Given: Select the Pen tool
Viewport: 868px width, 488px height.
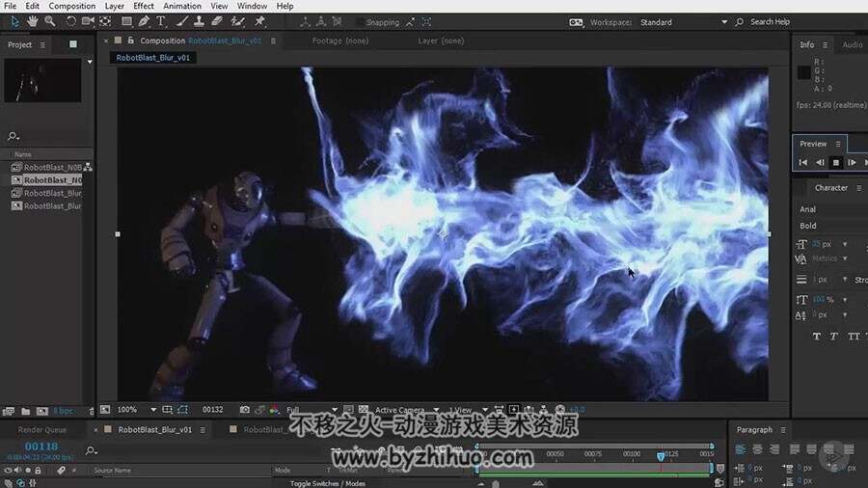Looking at the screenshot, I should click(144, 21).
